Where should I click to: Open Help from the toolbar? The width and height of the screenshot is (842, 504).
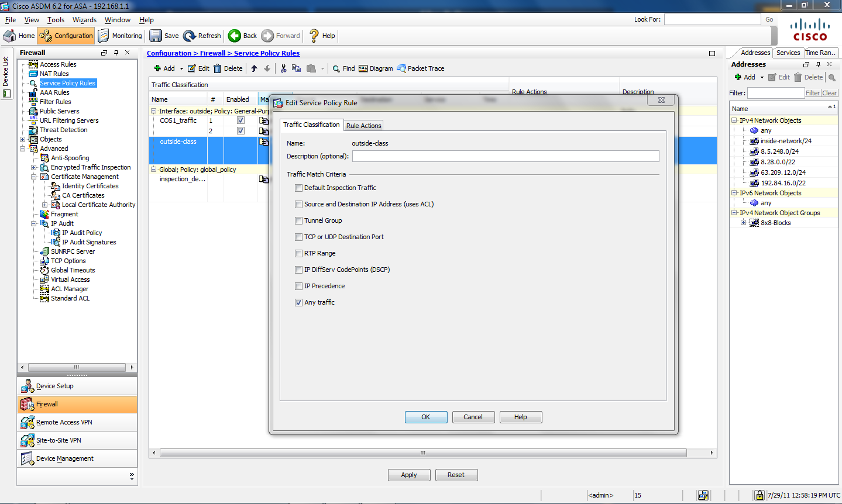coord(322,36)
